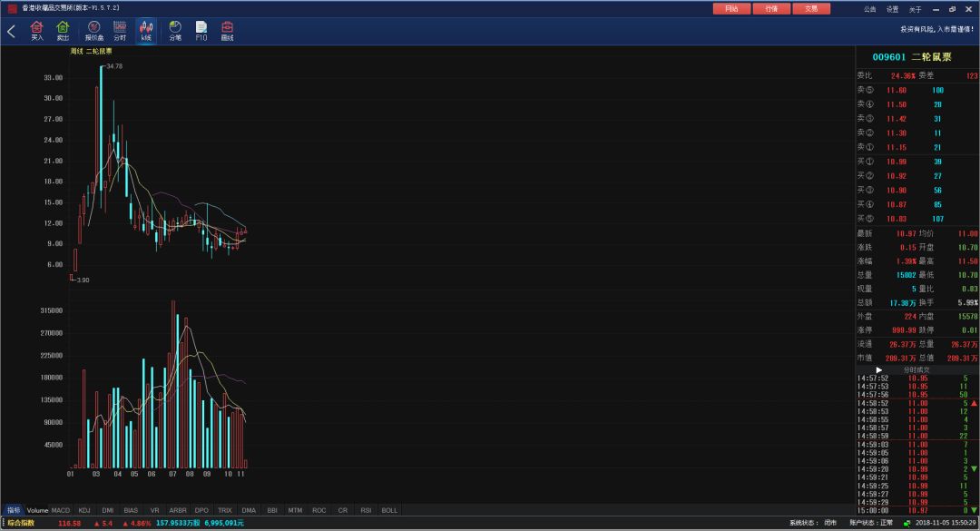Screen dimensions: 980x531
Task: Select 卖① ask price 11.15
Action: [x=897, y=148]
